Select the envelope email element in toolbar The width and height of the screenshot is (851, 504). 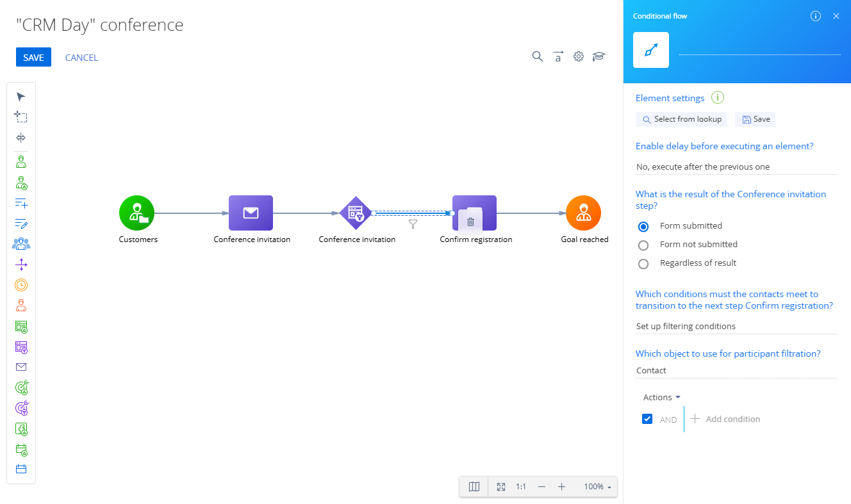[21, 367]
